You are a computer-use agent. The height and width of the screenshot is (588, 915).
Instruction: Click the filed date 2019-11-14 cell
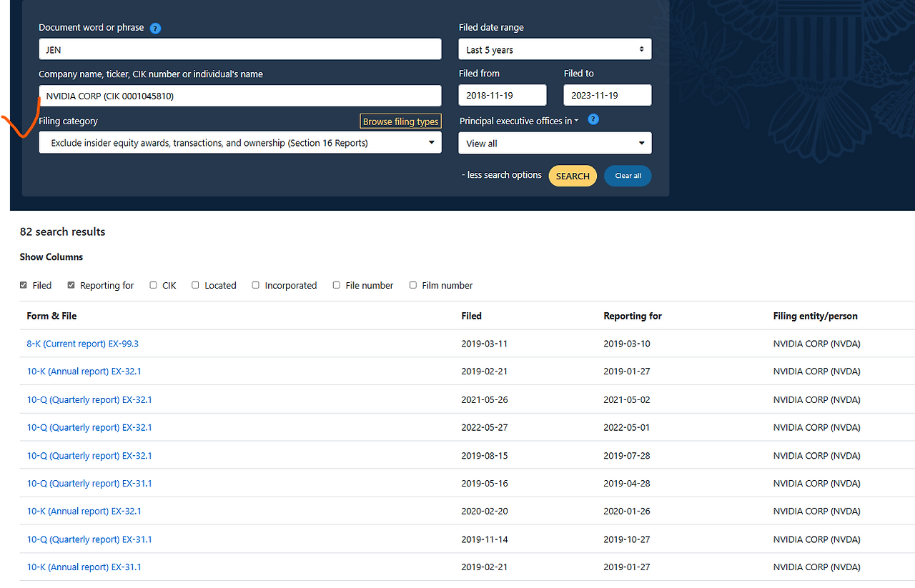pos(485,539)
